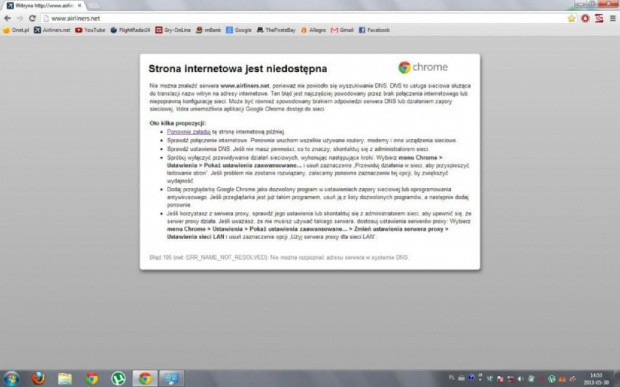620x387 pixels.
Task: Click the browser forward arrow
Action: click(x=20, y=18)
